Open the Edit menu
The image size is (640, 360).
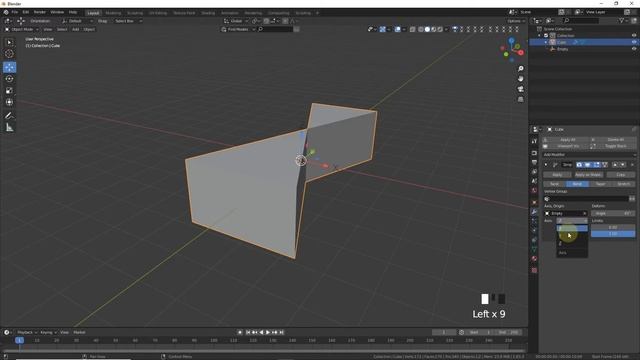[26, 12]
